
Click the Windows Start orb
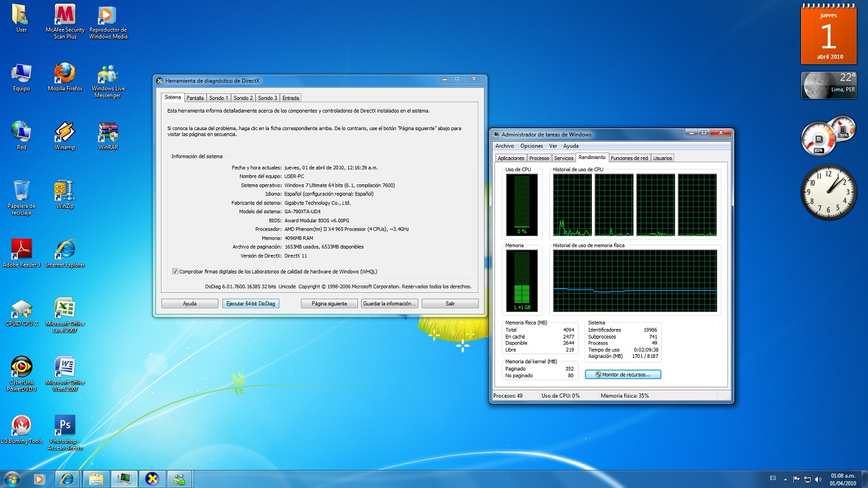click(11, 479)
